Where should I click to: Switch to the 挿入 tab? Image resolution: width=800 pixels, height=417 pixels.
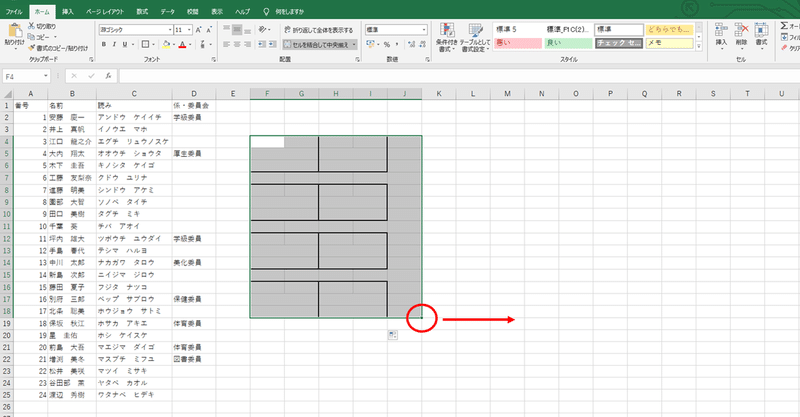coord(67,11)
